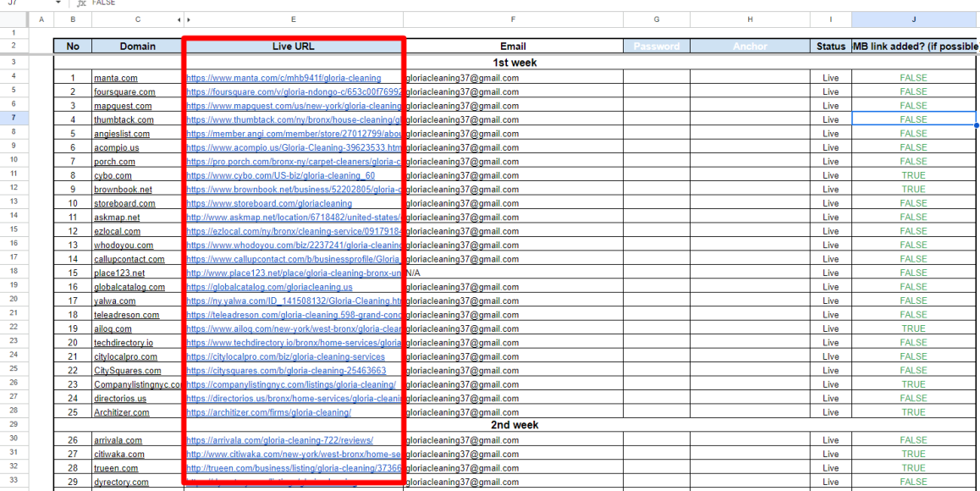Select the row 29 header
The width and height of the screenshot is (980, 491).
pos(14,425)
